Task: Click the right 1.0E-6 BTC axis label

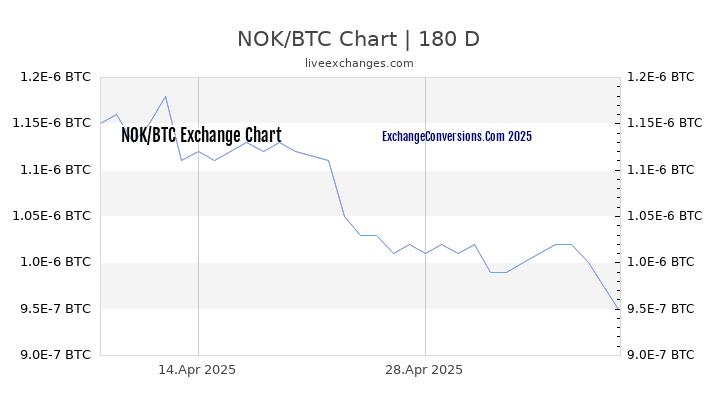Action: (x=661, y=262)
